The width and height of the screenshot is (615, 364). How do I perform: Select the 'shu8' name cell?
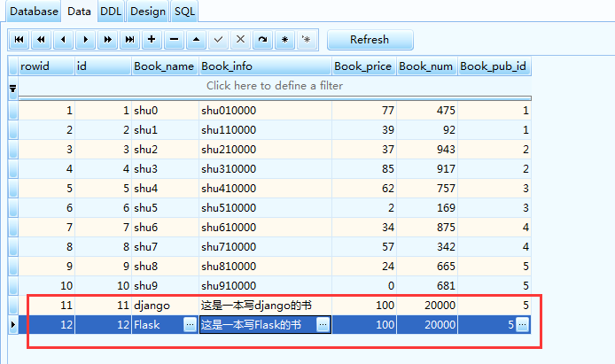(165, 267)
